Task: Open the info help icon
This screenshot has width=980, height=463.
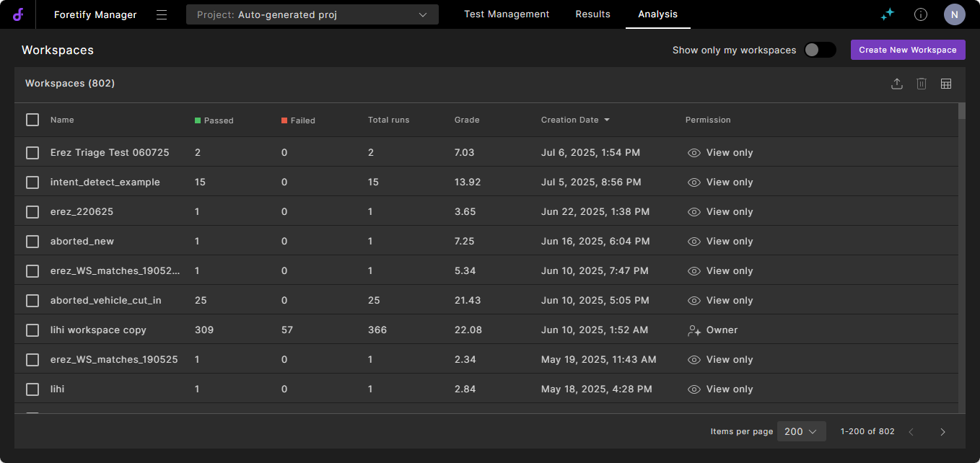Action: point(921,14)
